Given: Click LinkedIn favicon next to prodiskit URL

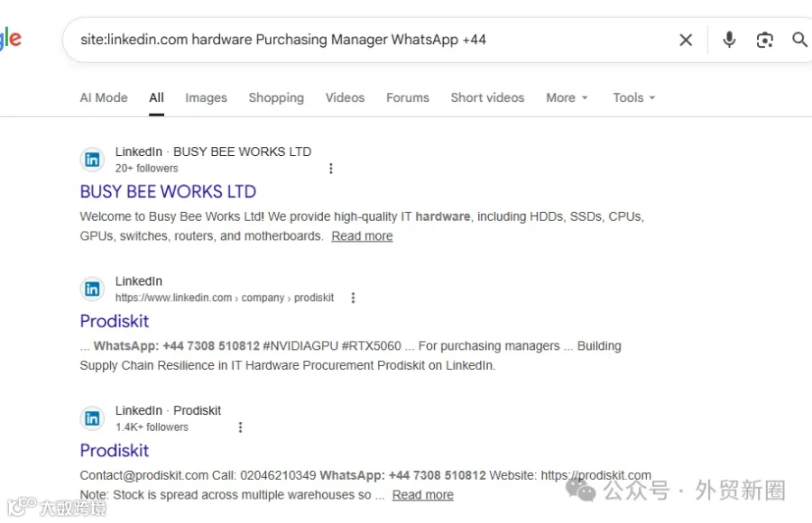Looking at the screenshot, I should tap(92, 289).
